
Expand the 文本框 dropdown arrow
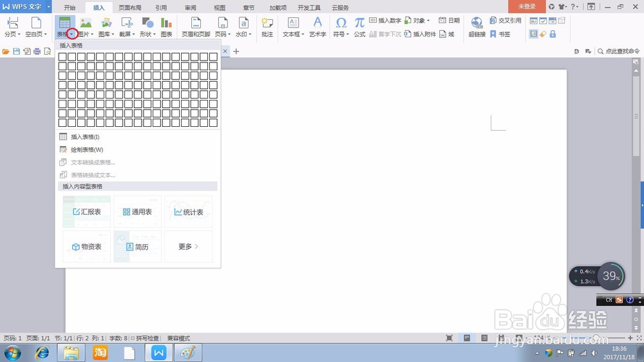coord(303,35)
